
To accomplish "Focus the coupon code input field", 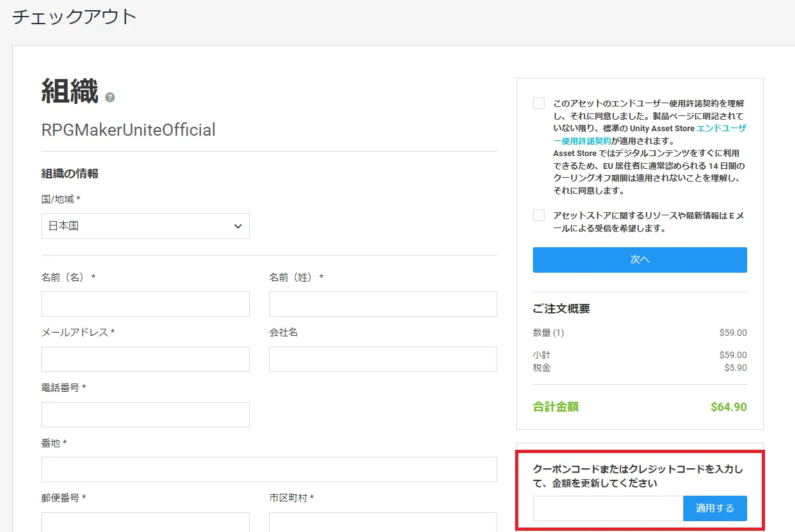I will click(x=608, y=508).
